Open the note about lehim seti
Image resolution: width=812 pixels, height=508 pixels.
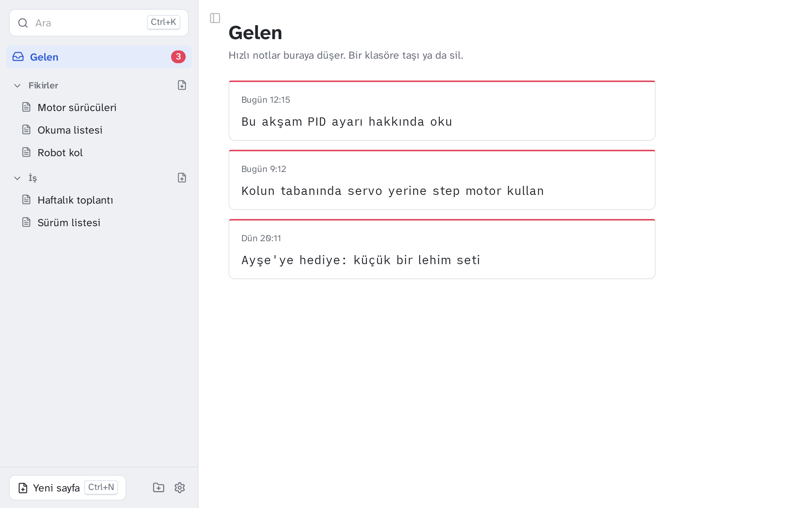[442, 249]
